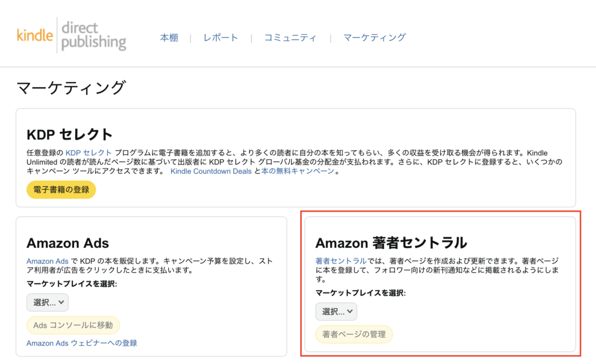Expand the 著者セントラル marketplace dropdown
The height and width of the screenshot is (364, 596).
click(336, 312)
